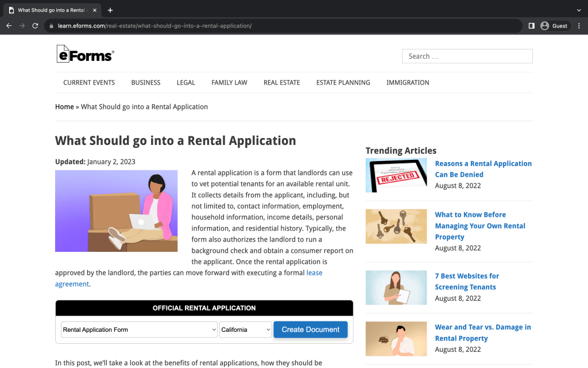Click the eForms logo

[85, 54]
